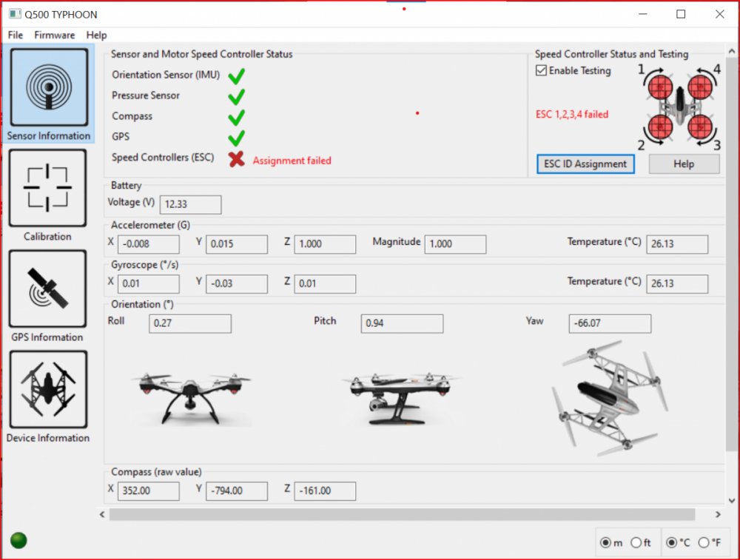Select meters (m) unit radio button
The width and height of the screenshot is (740, 560).
tap(605, 542)
